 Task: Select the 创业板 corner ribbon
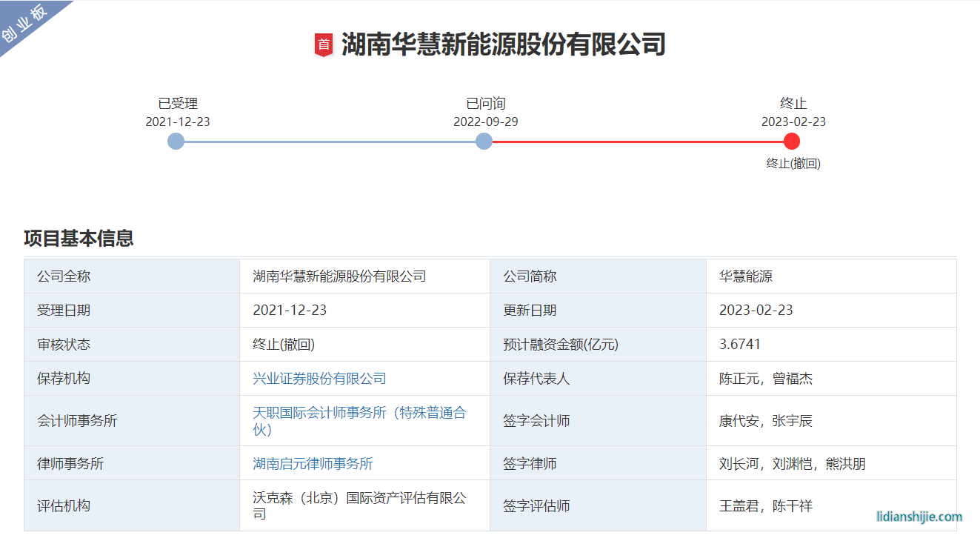pos(25,22)
